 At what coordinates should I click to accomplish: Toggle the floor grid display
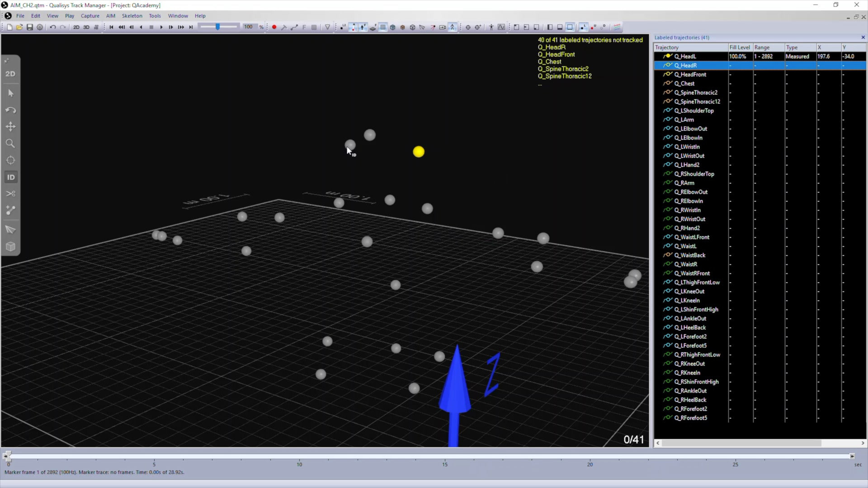coord(383,27)
